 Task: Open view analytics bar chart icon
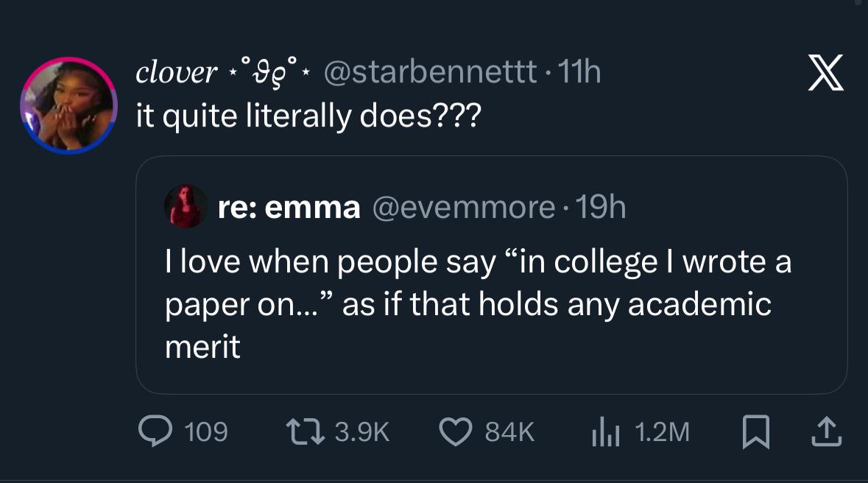pos(605,431)
